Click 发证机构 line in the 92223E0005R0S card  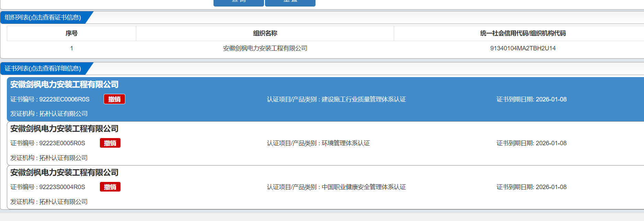coord(49,158)
